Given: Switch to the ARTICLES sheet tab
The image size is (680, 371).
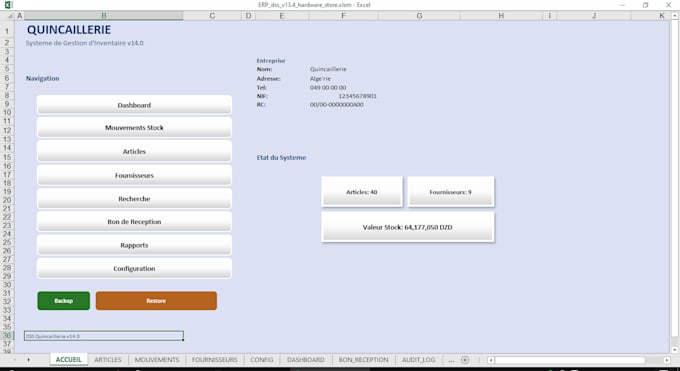Looking at the screenshot, I should [x=108, y=360].
